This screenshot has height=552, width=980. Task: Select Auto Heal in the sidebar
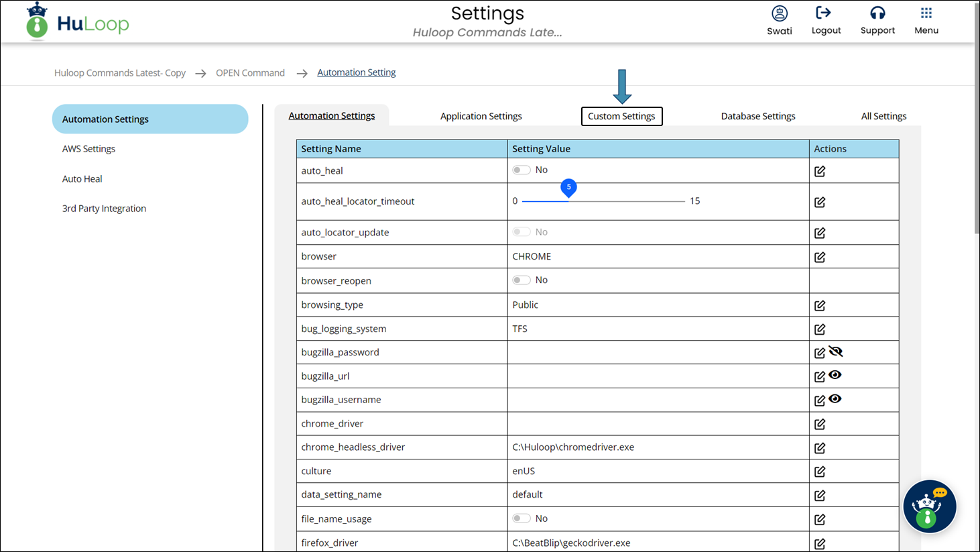[x=82, y=179]
